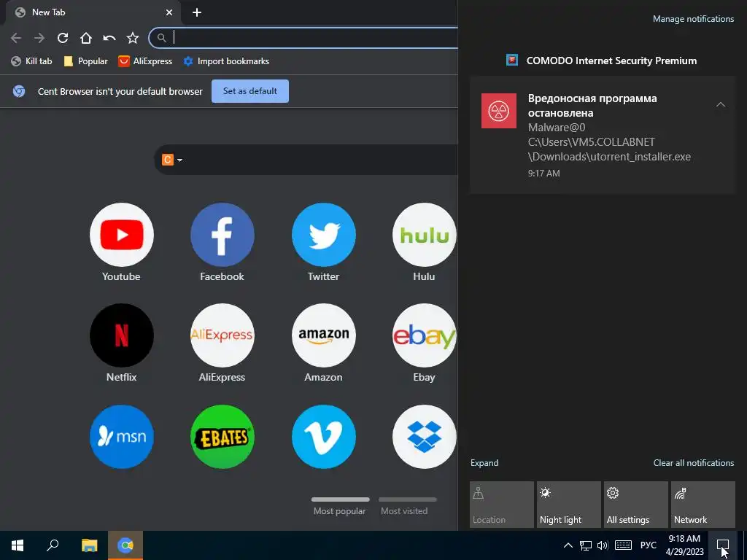Open the Amazon shortcut

pyautogui.click(x=323, y=335)
